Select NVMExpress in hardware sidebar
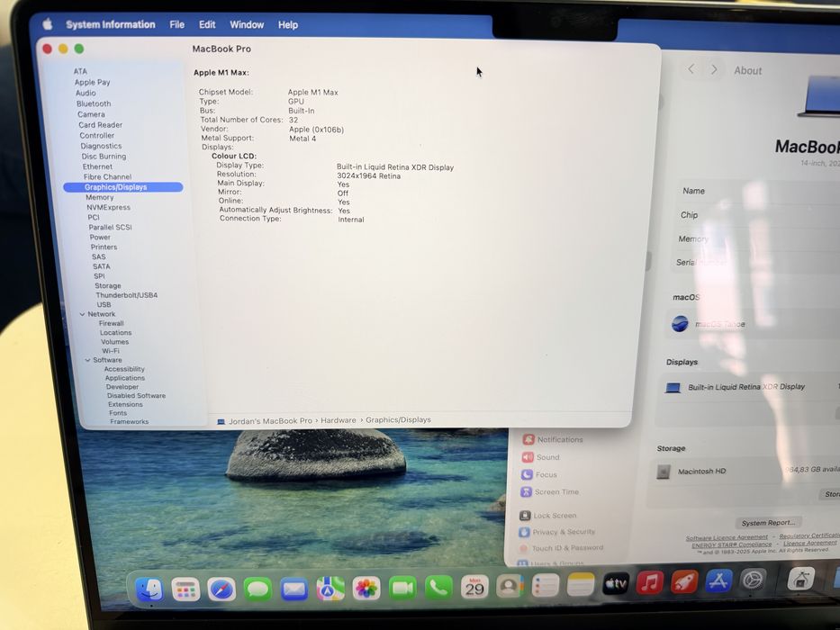 108,207
